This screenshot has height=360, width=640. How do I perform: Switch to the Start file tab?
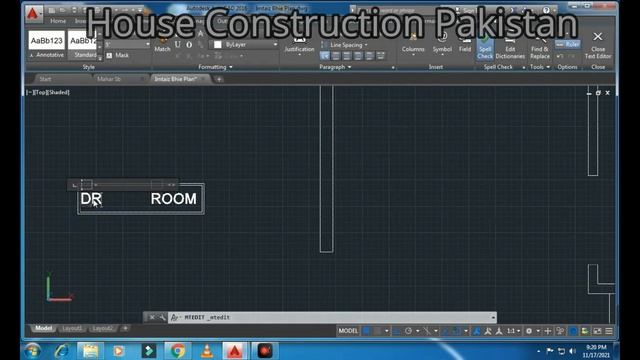tap(46, 79)
